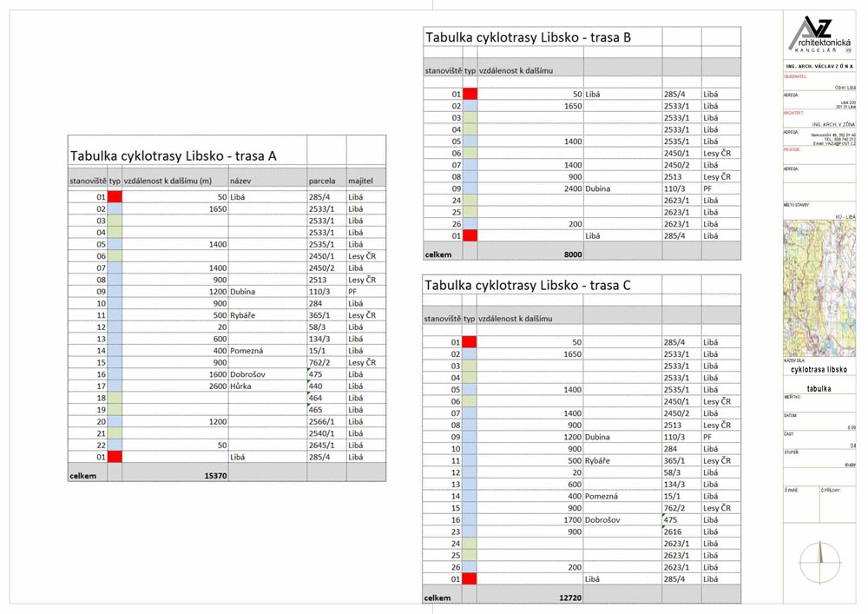Click parcel number 465

(316, 410)
